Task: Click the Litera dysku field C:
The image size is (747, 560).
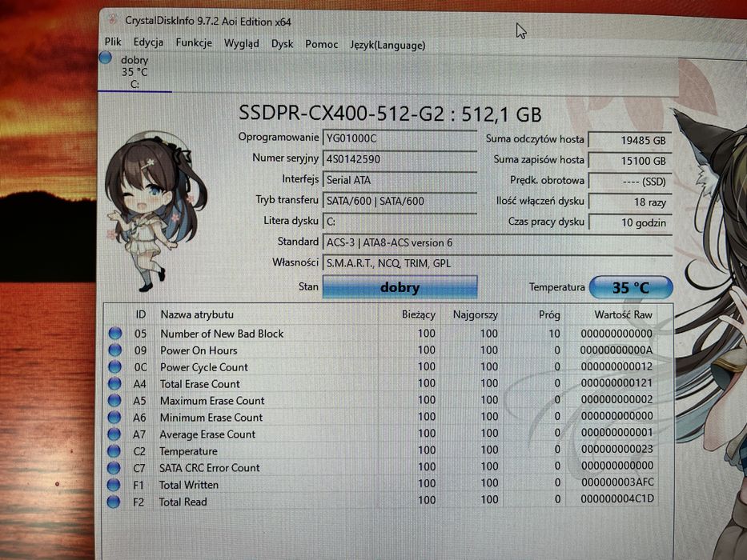Action: tap(400, 222)
